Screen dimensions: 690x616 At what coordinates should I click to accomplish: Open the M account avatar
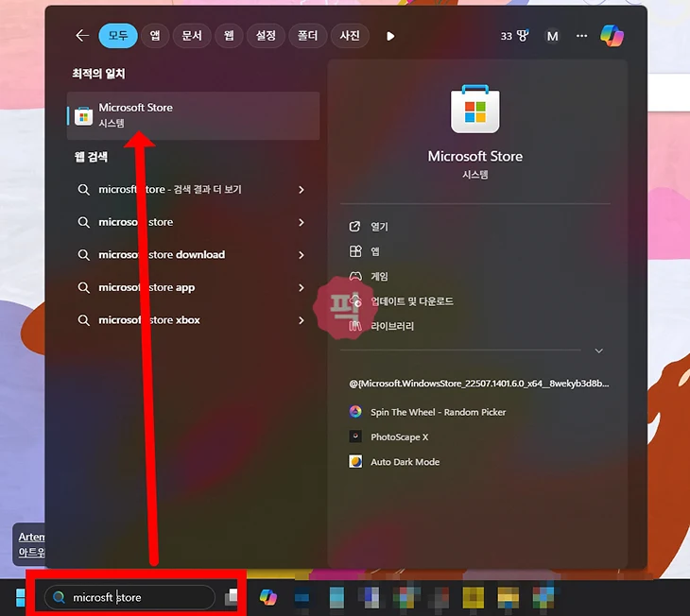point(552,36)
